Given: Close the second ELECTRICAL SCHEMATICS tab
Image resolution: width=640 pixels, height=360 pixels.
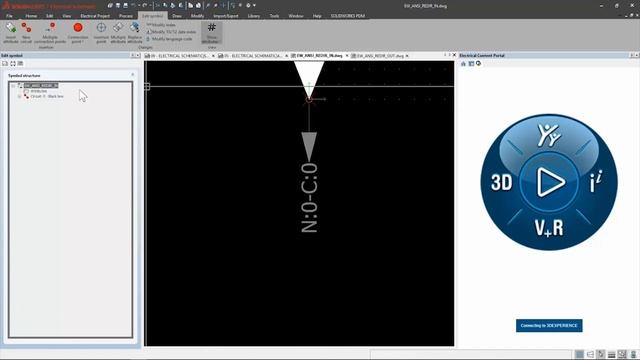Looking at the screenshot, I should (x=286, y=56).
